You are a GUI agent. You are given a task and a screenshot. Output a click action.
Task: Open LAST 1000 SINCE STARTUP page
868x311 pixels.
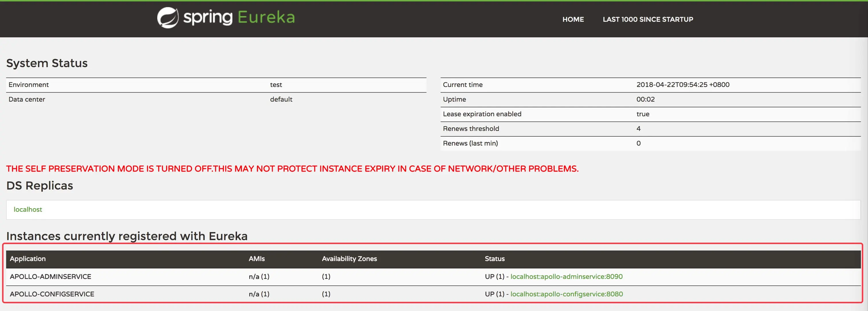(x=648, y=20)
